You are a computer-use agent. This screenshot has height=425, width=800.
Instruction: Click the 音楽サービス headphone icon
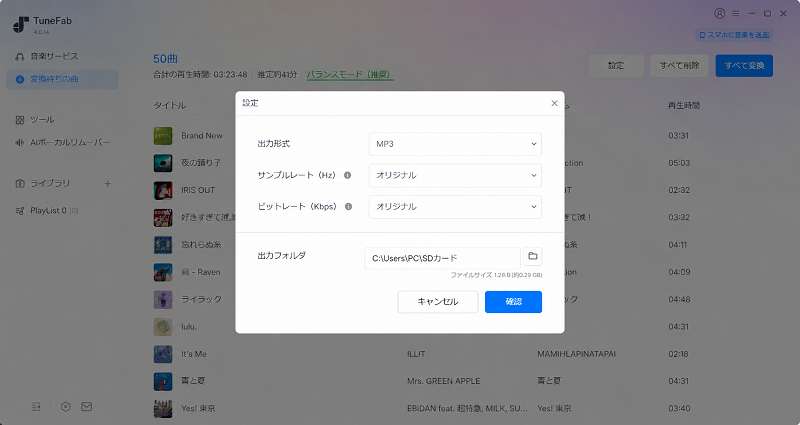click(x=20, y=56)
